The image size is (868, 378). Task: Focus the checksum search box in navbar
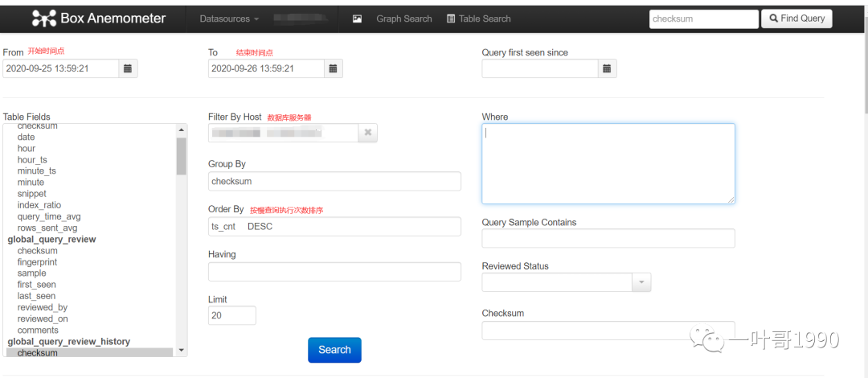pos(703,18)
